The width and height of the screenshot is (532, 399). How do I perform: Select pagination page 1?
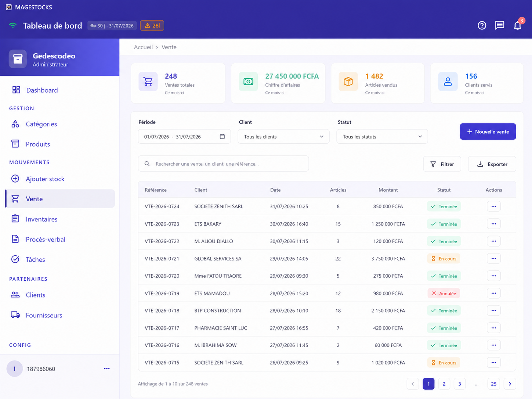point(428,384)
